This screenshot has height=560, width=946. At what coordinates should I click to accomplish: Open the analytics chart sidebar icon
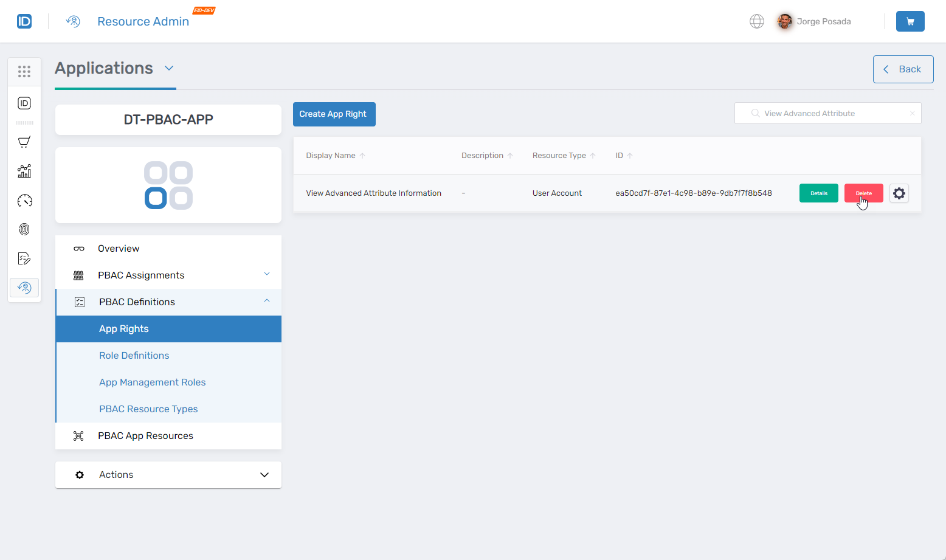coord(24,171)
